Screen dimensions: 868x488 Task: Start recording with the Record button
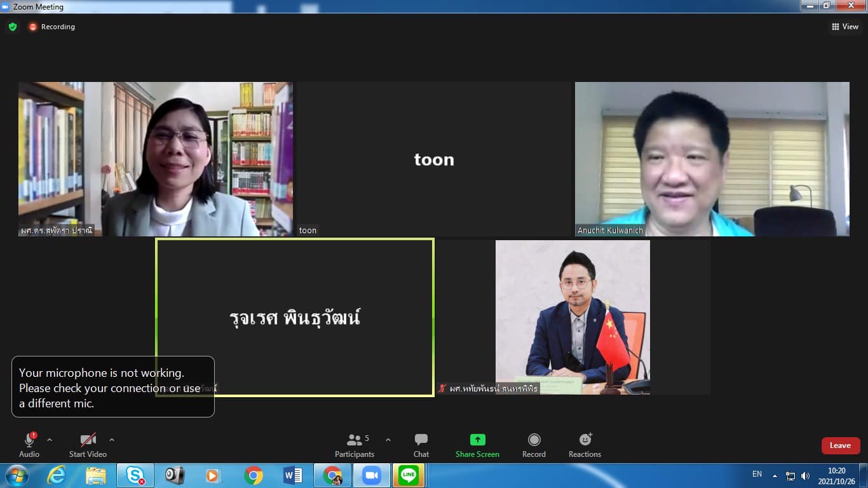click(x=534, y=445)
